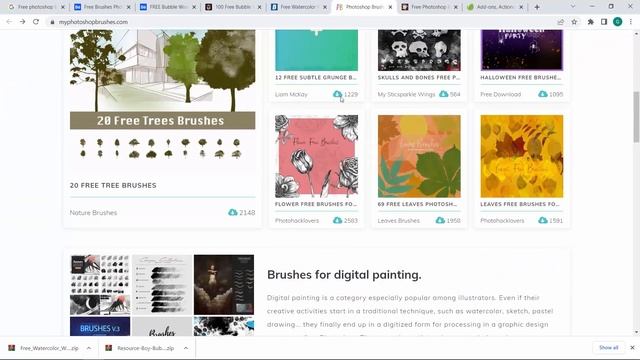The height and width of the screenshot is (360, 640).
Task: Open the pink flower brushes thumbnail
Action: pos(316,156)
